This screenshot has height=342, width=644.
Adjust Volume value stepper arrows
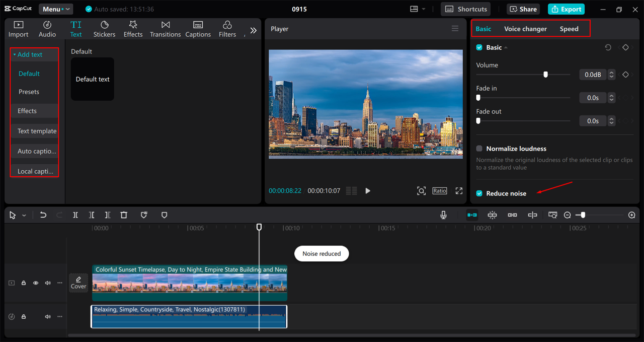pyautogui.click(x=611, y=75)
